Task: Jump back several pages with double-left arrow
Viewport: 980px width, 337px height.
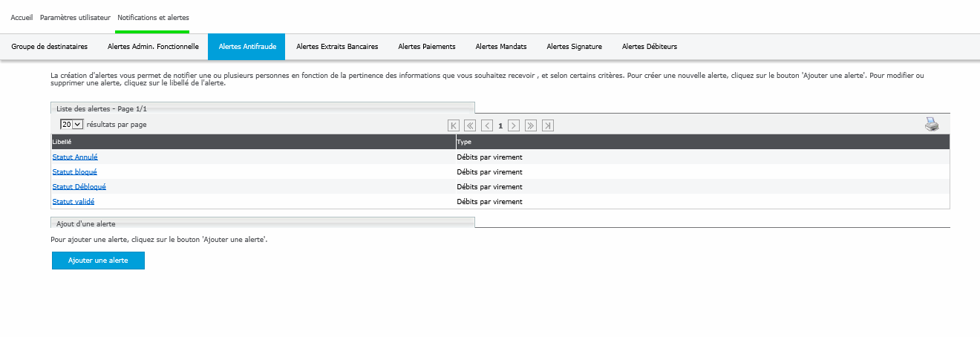Action: click(469, 125)
